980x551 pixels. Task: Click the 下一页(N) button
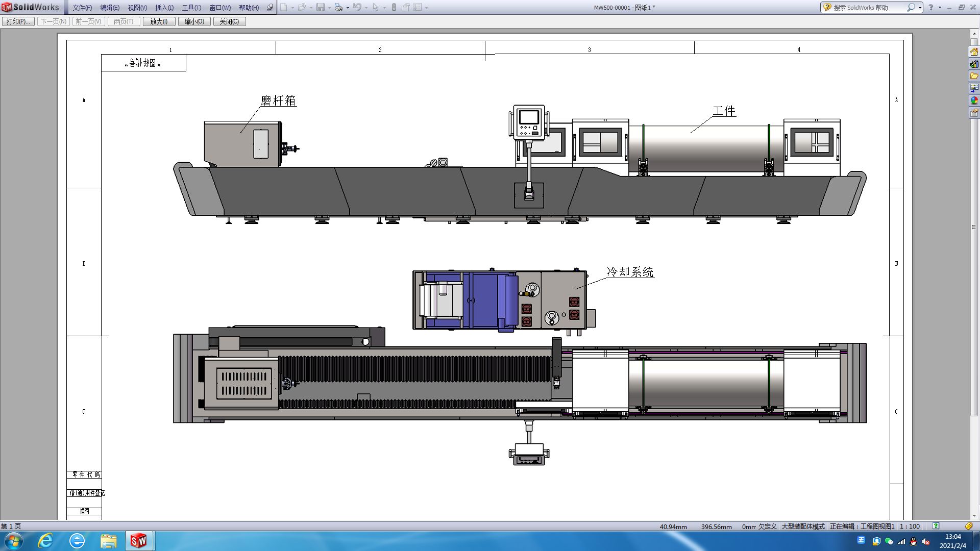coord(54,21)
